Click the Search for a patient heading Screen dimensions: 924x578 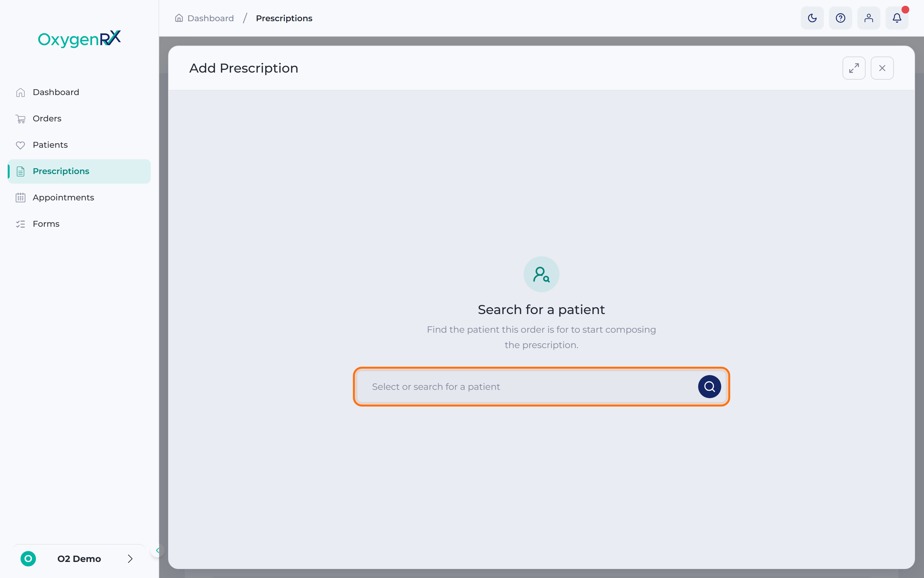point(541,310)
